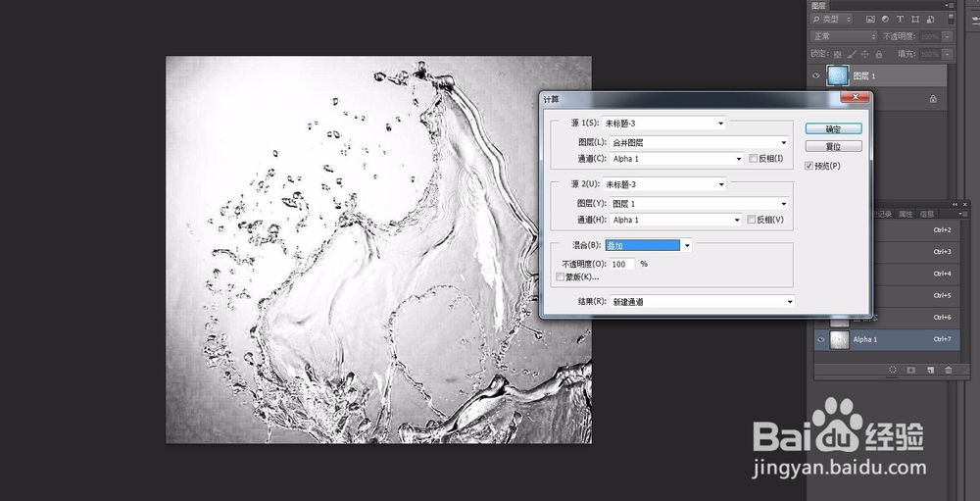Click the Alpha 1 channel name
980x501 pixels.
coord(865,339)
